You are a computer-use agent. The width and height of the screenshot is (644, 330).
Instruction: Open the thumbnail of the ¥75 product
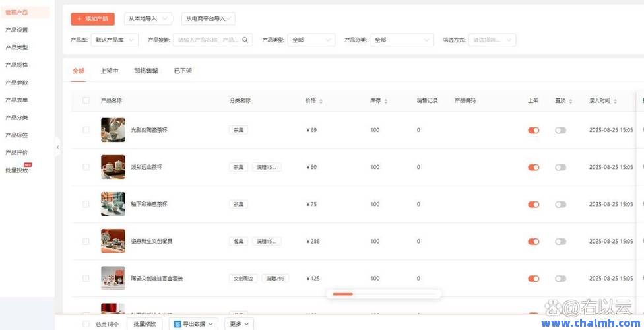pyautogui.click(x=113, y=204)
